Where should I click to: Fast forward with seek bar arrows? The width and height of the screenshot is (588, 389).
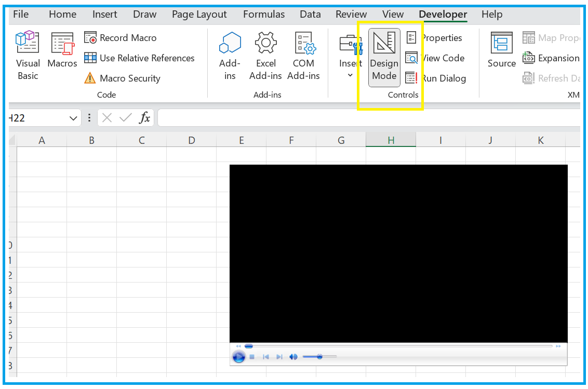coord(558,346)
